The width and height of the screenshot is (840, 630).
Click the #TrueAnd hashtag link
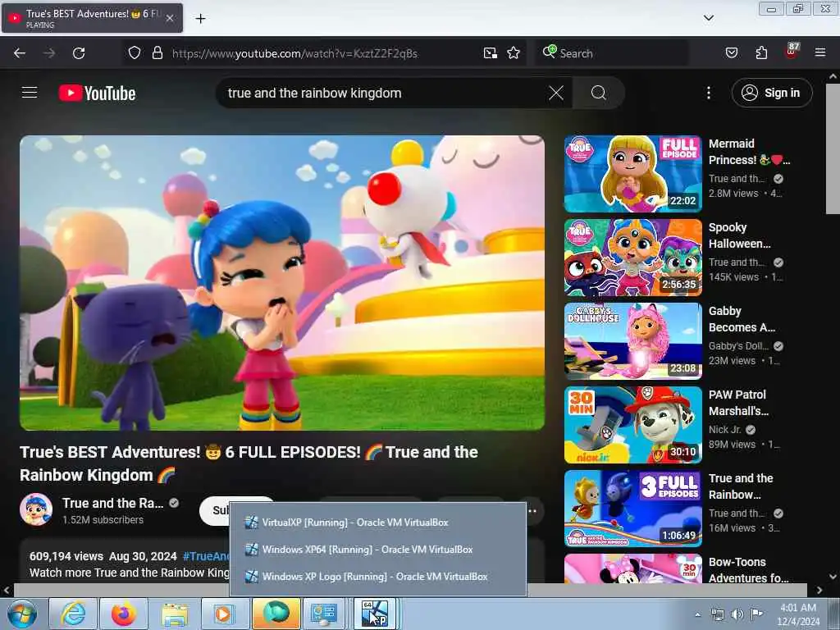click(x=206, y=556)
